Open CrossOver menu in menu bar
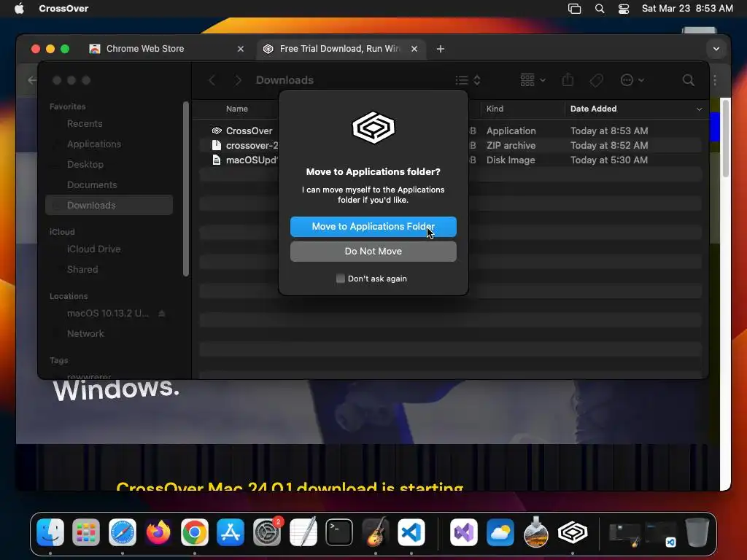Viewport: 747px width, 560px height. click(63, 9)
